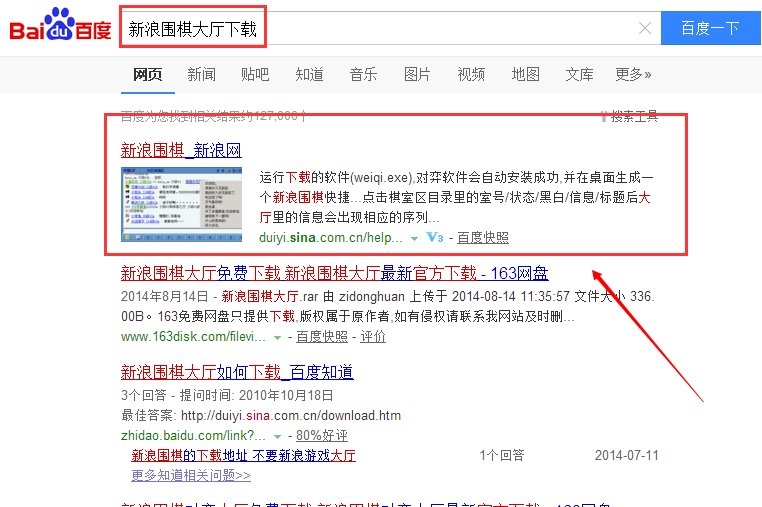Click the V3 verification badge

click(434, 238)
